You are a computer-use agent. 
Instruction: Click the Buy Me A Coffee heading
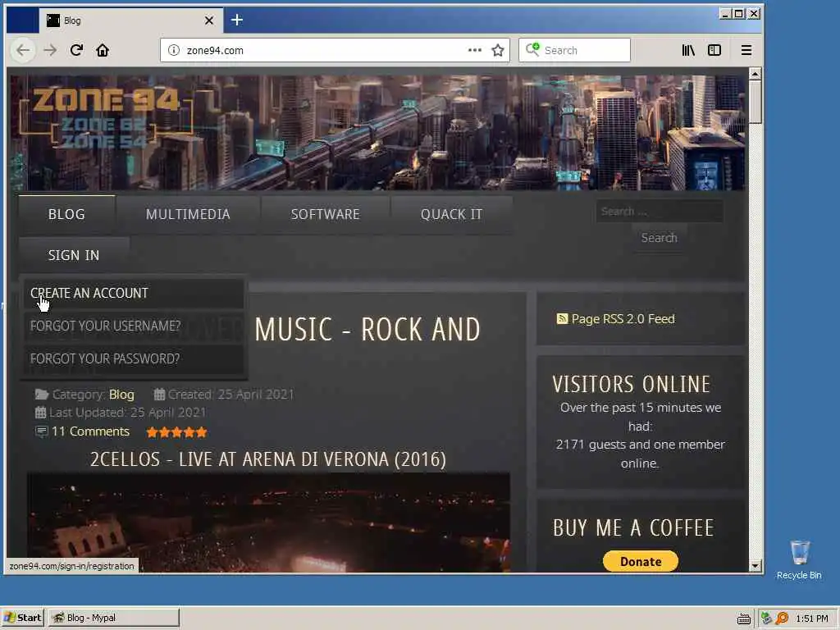point(634,527)
